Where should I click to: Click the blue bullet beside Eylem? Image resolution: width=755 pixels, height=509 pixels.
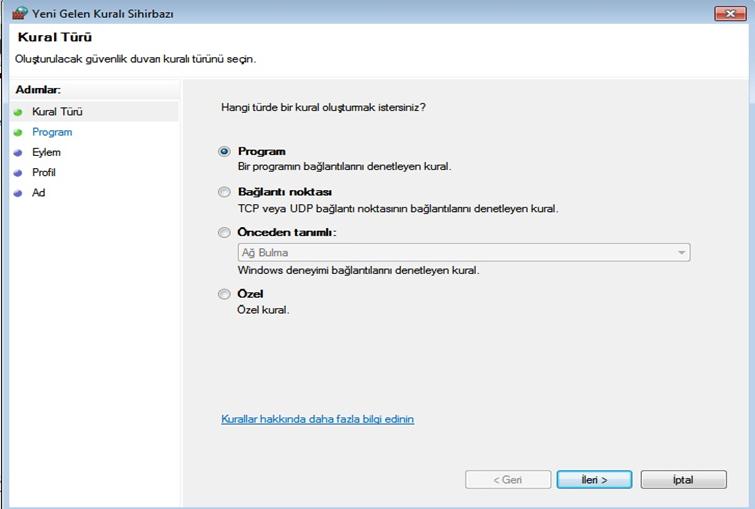pyautogui.click(x=18, y=153)
